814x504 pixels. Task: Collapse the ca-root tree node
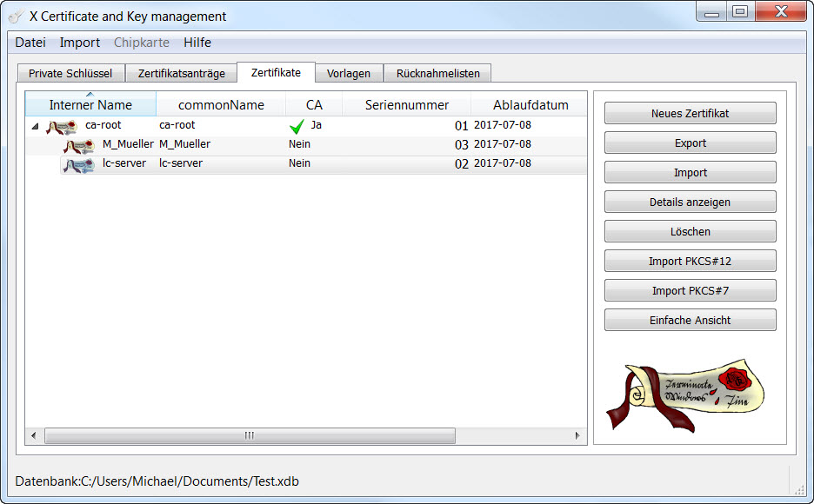(x=35, y=127)
